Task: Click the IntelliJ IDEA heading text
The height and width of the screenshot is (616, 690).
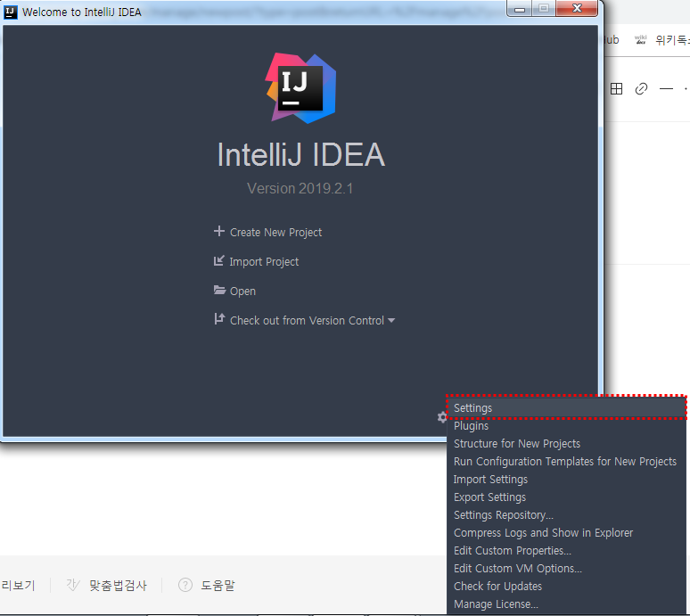Action: [301, 155]
